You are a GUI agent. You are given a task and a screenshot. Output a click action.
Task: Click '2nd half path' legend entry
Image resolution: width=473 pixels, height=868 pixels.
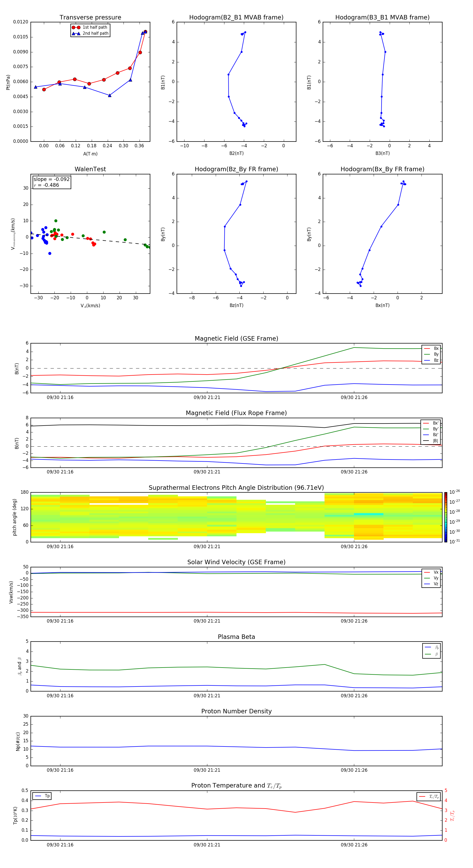coord(90,33)
